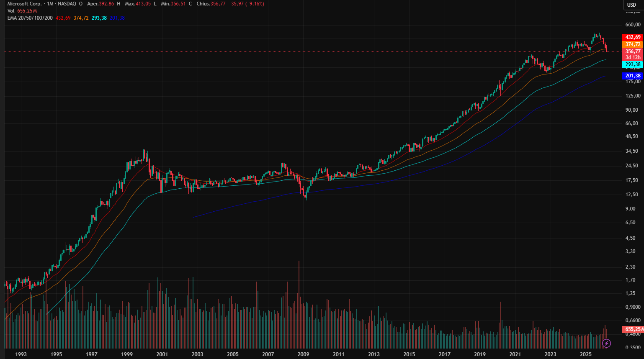Click the 1,25 price scale label
The width and height of the screenshot is (644, 359).
631,293
